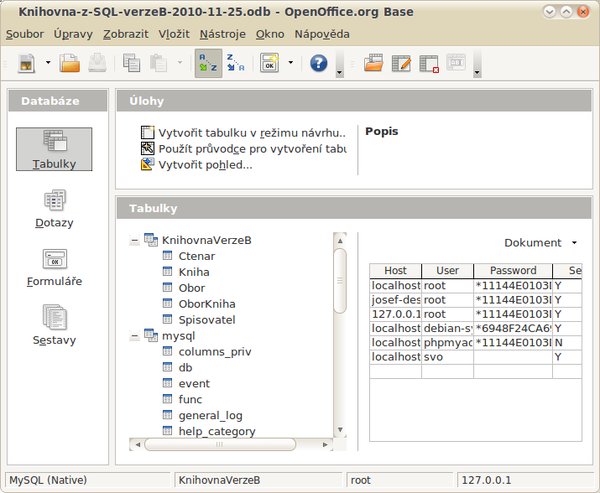Open the Soubor menu
The image size is (600, 493).
tap(25, 34)
